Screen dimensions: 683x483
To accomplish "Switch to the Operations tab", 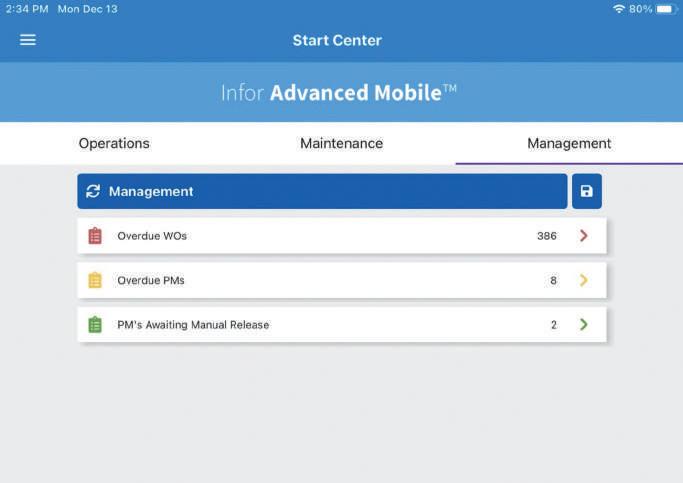I will [114, 143].
